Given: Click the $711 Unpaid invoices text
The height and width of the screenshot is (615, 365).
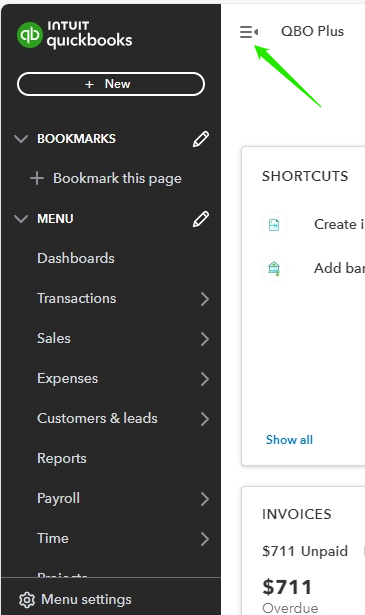Looking at the screenshot, I should [305, 551].
